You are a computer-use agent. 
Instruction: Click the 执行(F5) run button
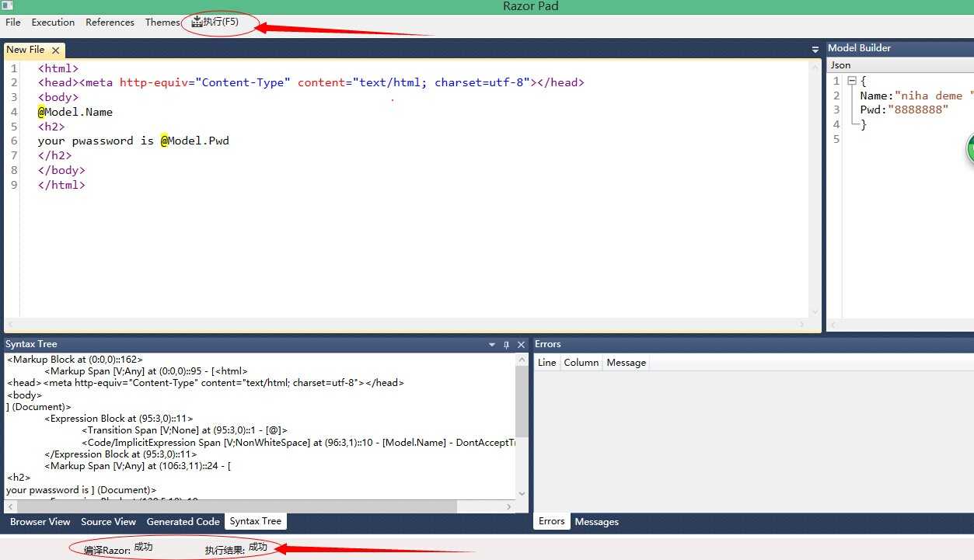[215, 23]
